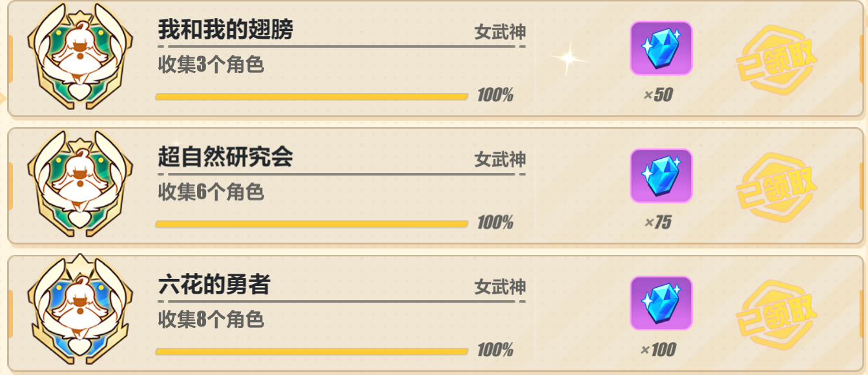Click the 女武神 tag in the first row
This screenshot has width=868, height=375.
point(500,32)
